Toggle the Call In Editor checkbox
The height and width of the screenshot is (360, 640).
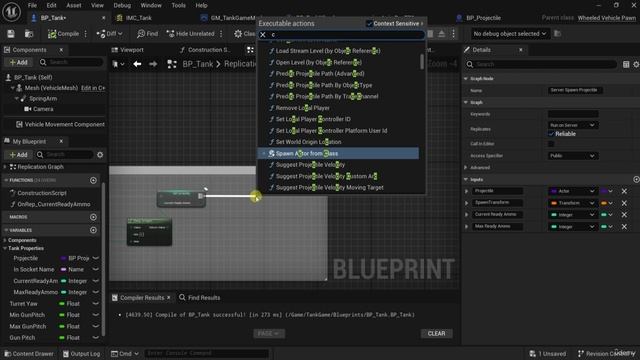pos(551,144)
